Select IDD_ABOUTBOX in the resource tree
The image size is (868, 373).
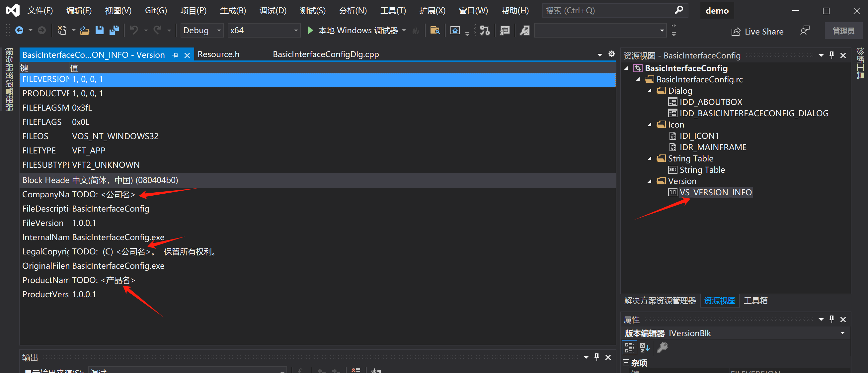[710, 102]
